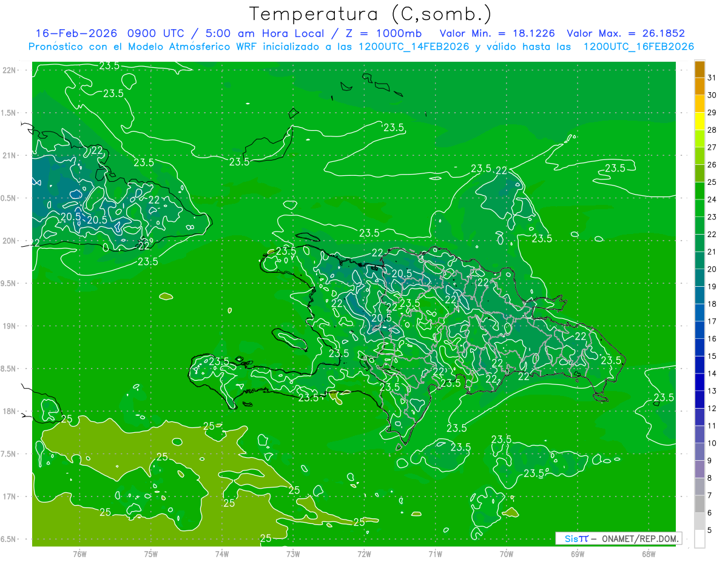The image size is (728, 562).
Task: Click the "75W" longitude axis label
Action: click(x=151, y=554)
